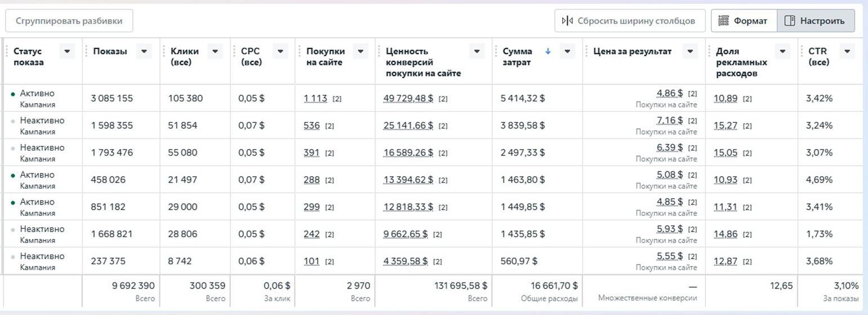
Task: Open dropdown for Сумма затрат column
Action: coord(568,51)
